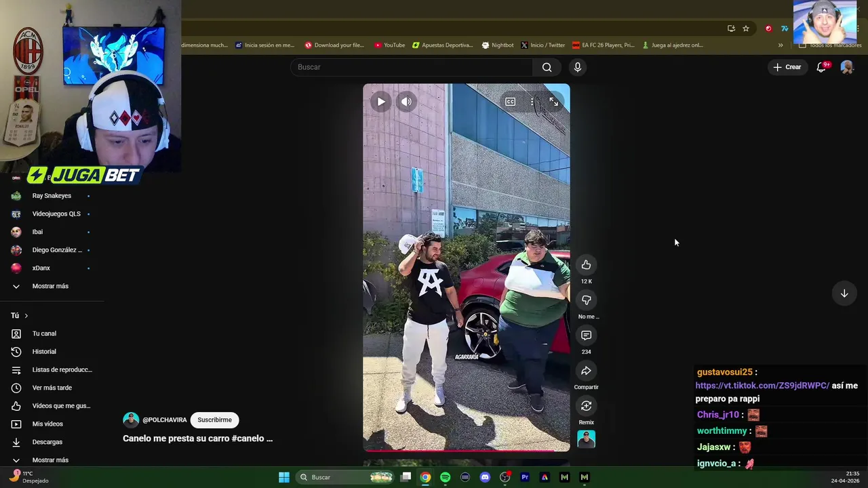Viewport: 868px width, 488px height.
Task: Open Ray Snakeyes subscription
Action: (x=52, y=196)
